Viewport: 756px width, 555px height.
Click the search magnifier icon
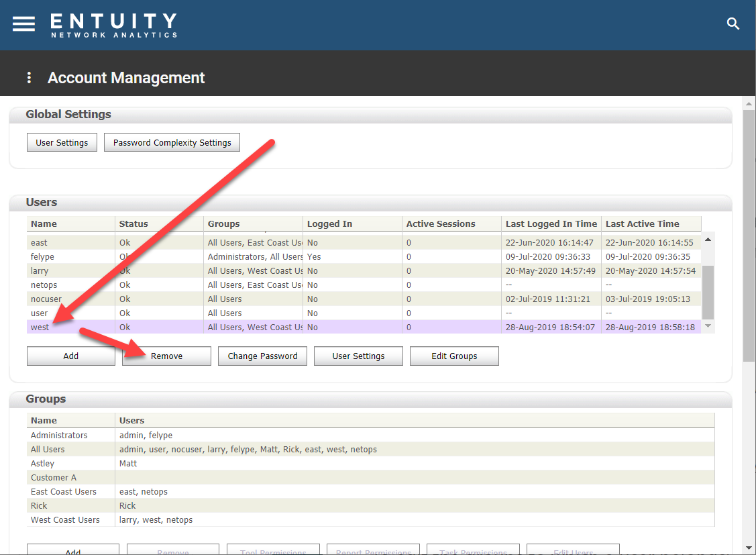click(x=733, y=23)
